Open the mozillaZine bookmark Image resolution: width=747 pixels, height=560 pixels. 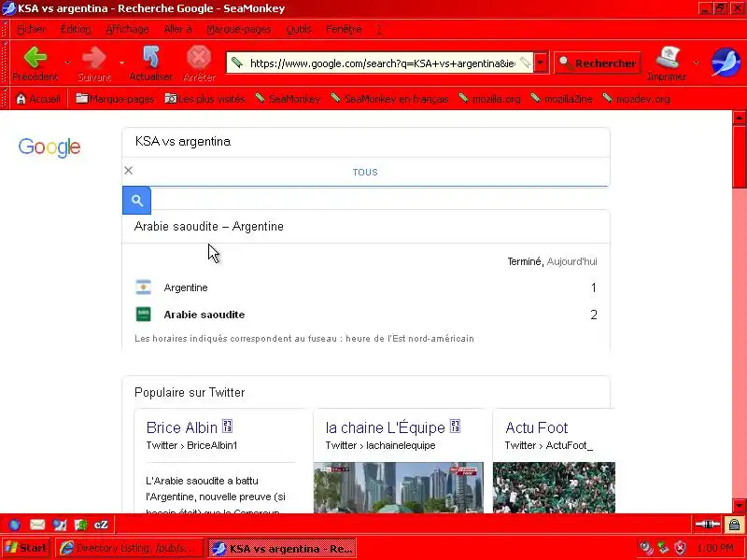pyautogui.click(x=562, y=99)
